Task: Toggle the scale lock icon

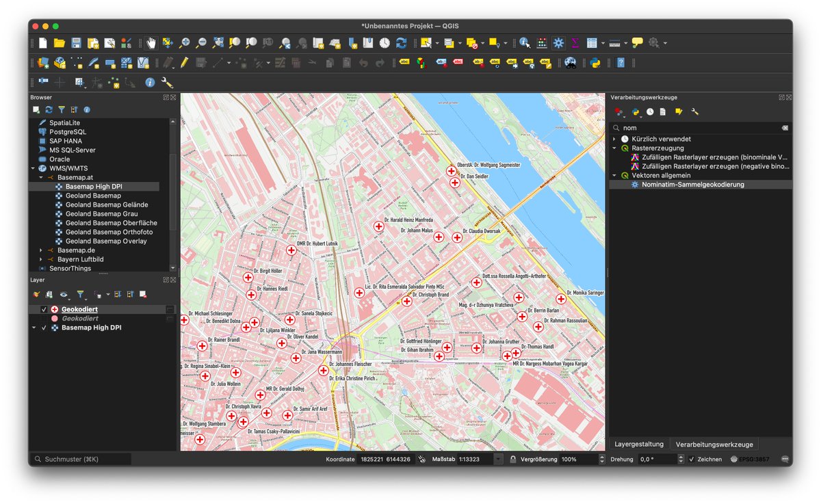Action: [x=512, y=459]
